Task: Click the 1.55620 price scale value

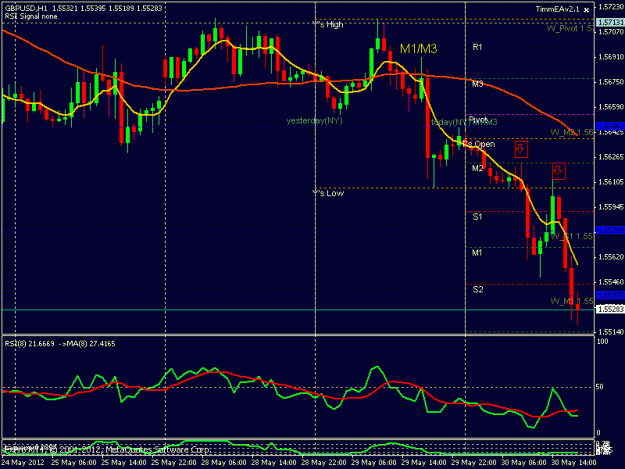Action: pyautogui.click(x=611, y=257)
